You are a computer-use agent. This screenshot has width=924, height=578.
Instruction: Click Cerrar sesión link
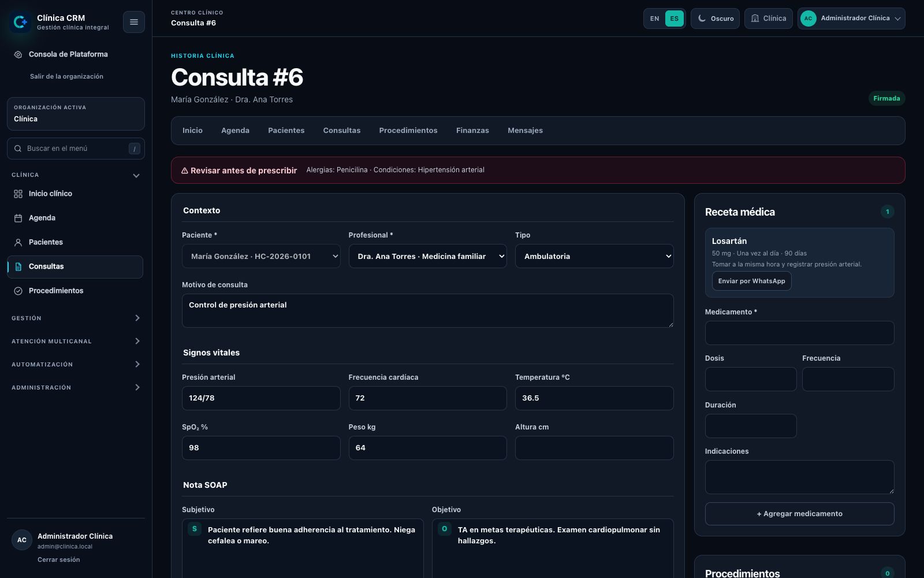point(59,560)
